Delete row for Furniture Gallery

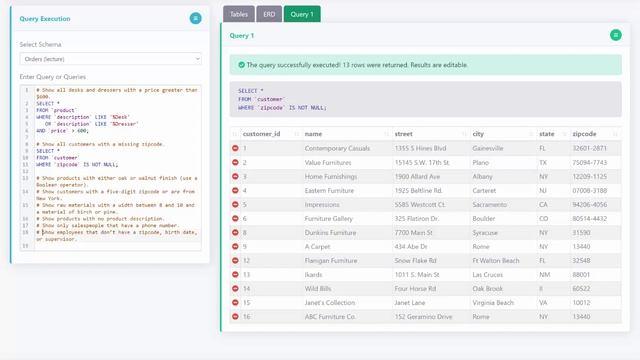tap(235, 218)
